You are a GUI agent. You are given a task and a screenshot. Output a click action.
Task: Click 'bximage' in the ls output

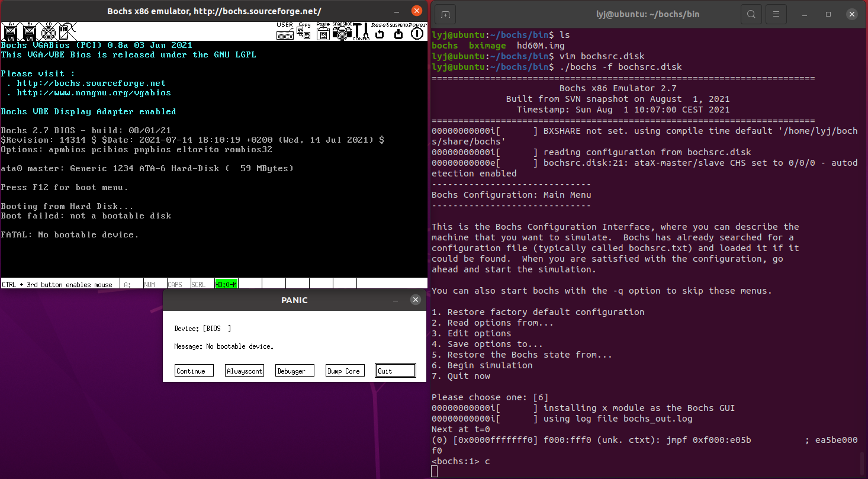[x=487, y=46]
